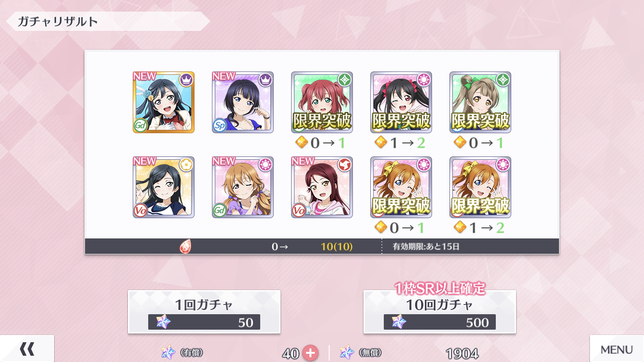644x362 pixels.
Task: Tap the 1回ガチャ button for 50 stars
Action: 204,312
